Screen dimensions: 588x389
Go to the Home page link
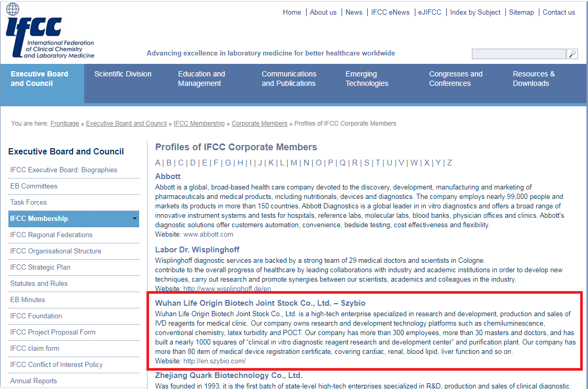pos(292,13)
